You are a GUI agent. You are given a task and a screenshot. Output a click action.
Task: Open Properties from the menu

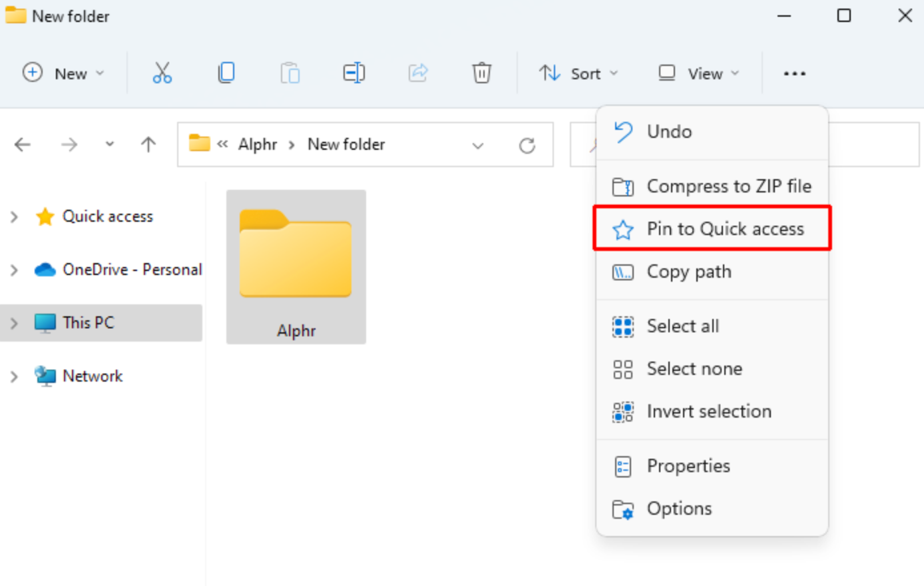(712, 466)
